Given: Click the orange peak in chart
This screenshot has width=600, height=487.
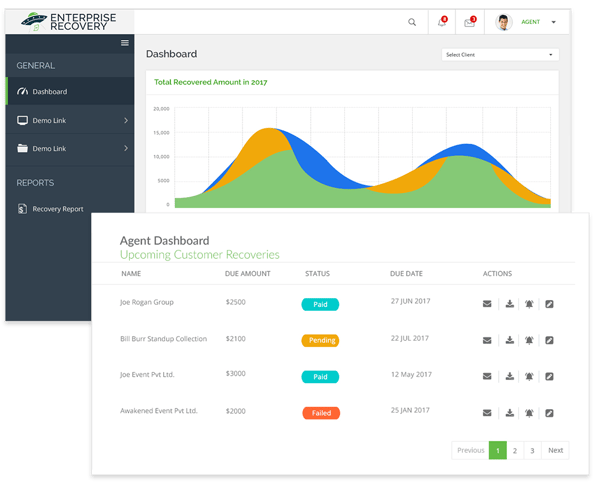Looking at the screenshot, I should click(x=264, y=143).
